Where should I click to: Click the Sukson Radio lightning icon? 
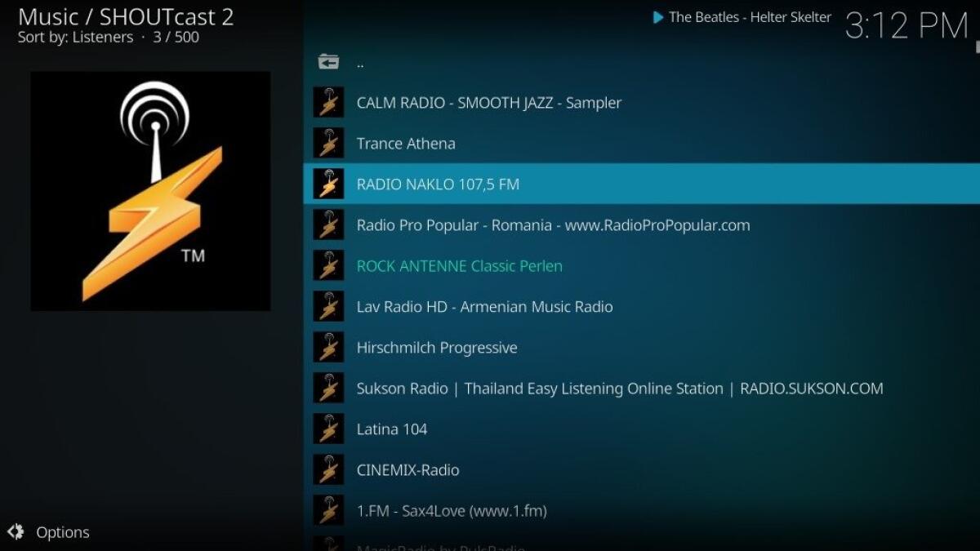point(328,388)
